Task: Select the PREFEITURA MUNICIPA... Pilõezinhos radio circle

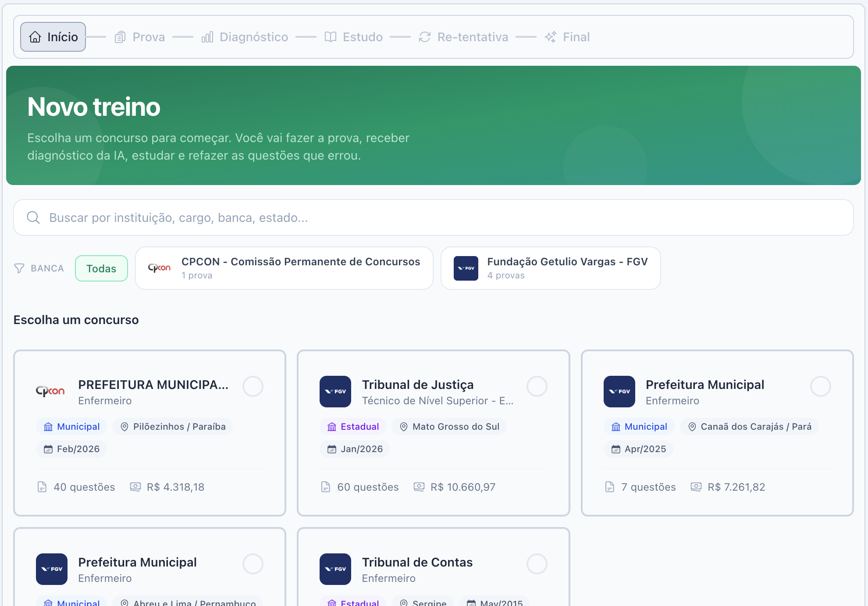Action: point(253,386)
